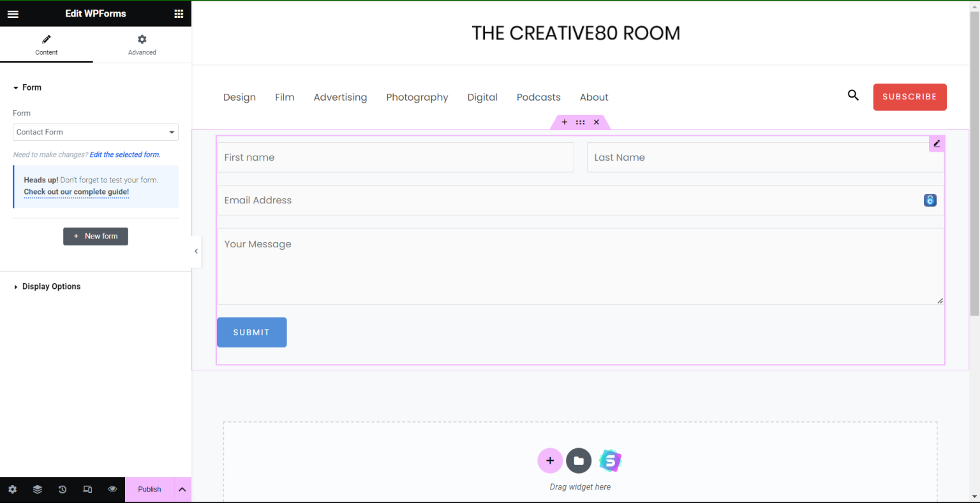Open the Elementor hamburger menu
Image resolution: width=980 pixels, height=503 pixels.
(x=13, y=13)
